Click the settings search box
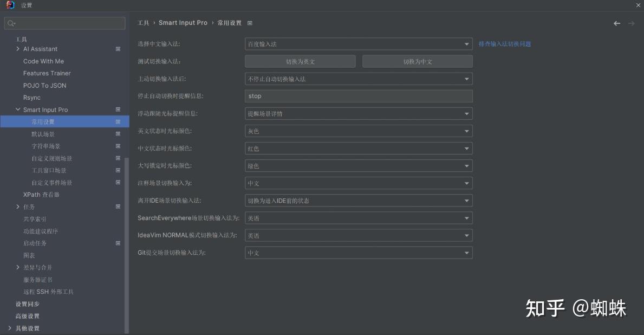 tap(65, 23)
